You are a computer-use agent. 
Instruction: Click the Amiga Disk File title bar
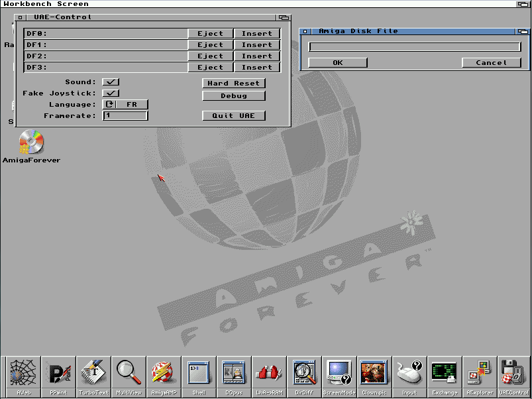413,31
